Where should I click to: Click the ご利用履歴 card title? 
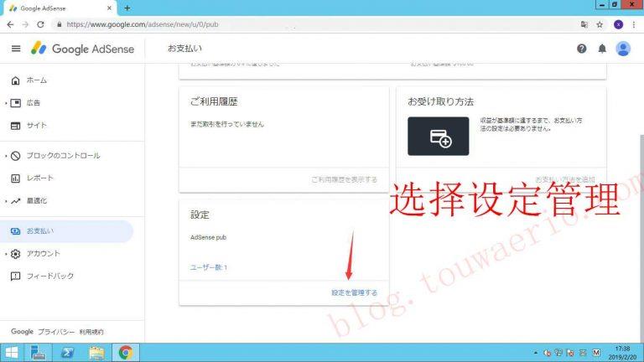point(214,101)
